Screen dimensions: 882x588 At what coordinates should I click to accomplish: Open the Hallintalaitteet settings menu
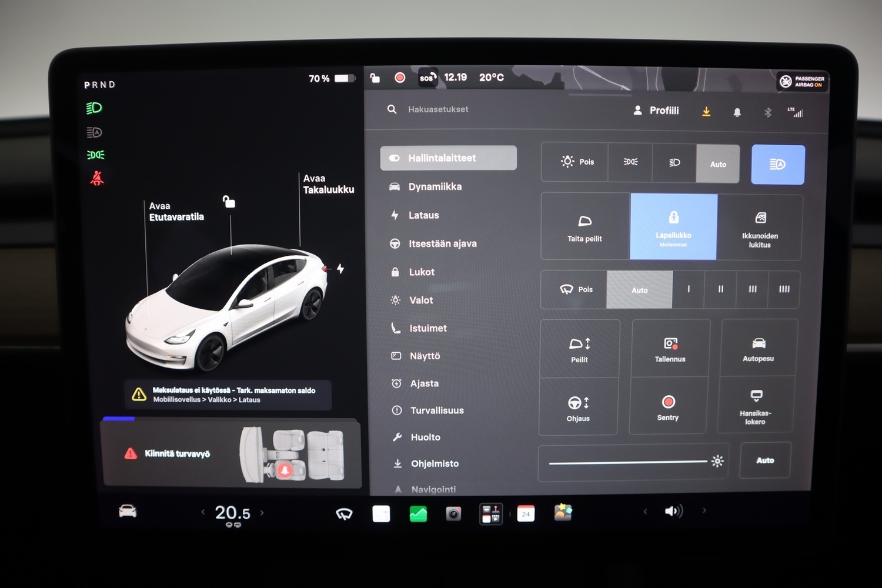tap(448, 158)
